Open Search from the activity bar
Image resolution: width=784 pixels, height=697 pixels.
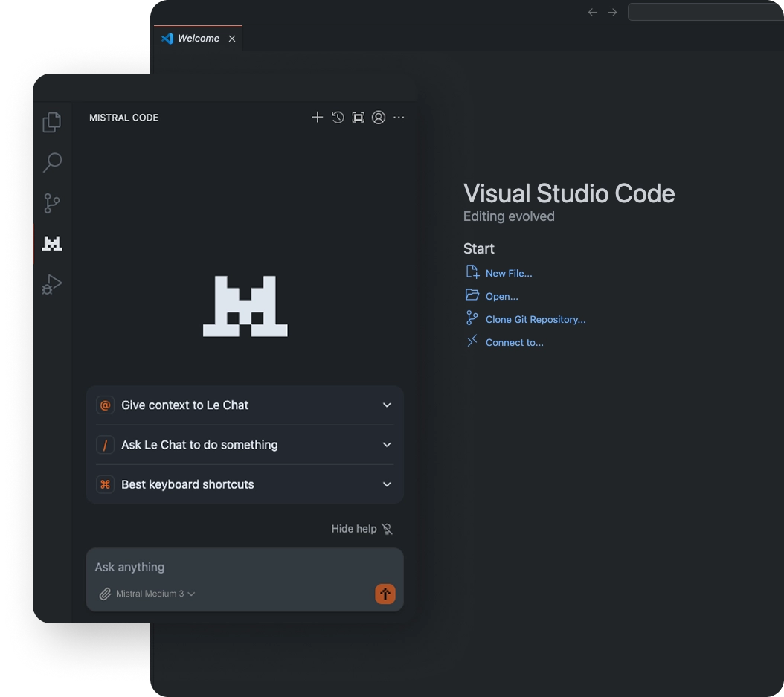click(52, 162)
